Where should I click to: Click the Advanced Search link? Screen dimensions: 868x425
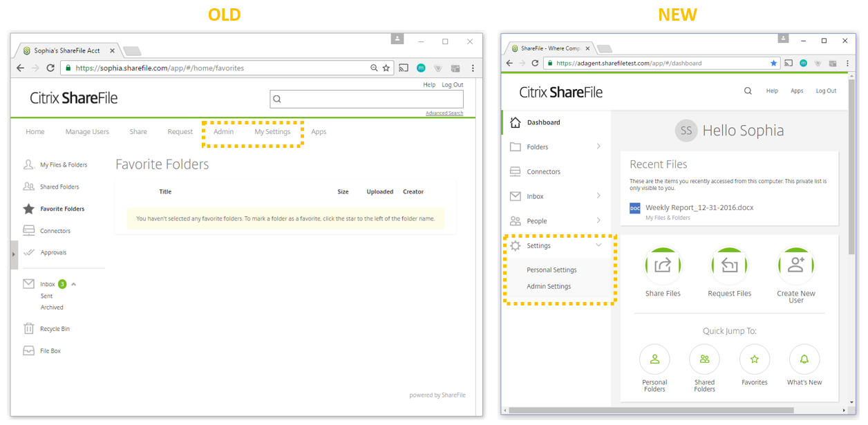[x=444, y=112]
